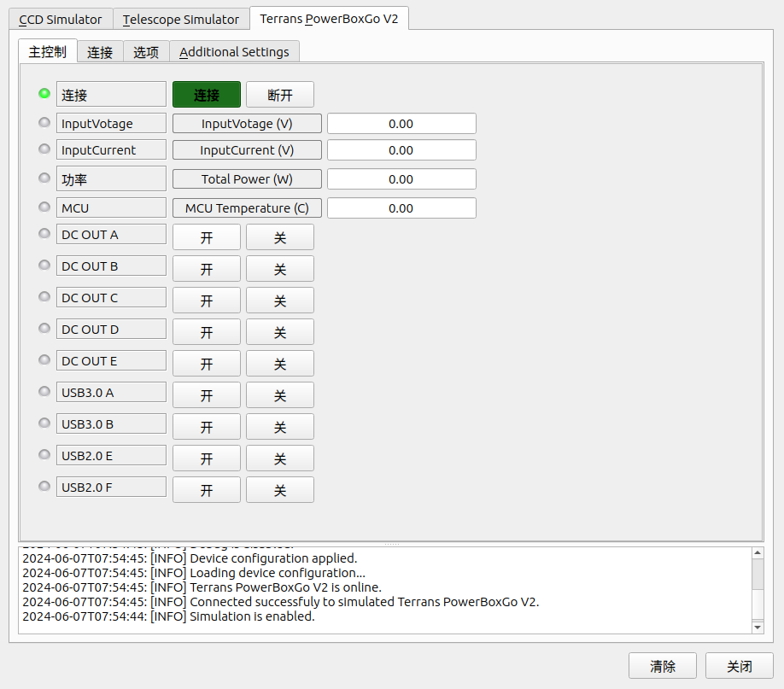Click the 清除 button to clear the log

[x=663, y=666]
